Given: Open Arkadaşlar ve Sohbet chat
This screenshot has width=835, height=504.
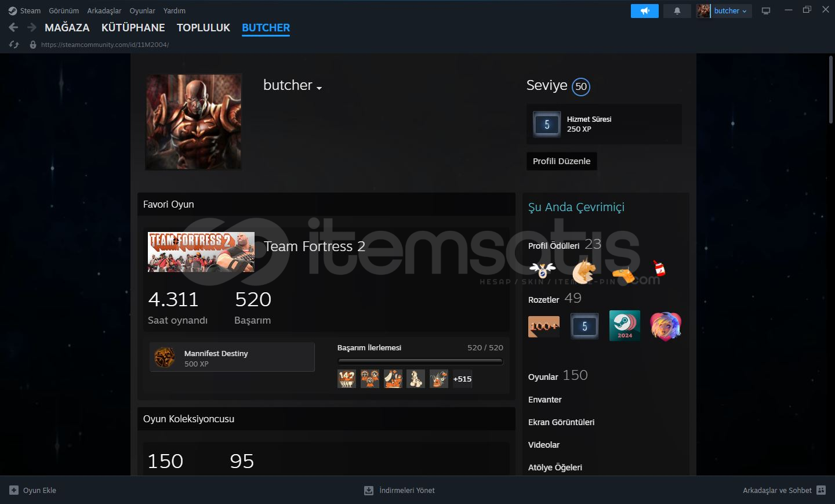Looking at the screenshot, I should coord(777,491).
